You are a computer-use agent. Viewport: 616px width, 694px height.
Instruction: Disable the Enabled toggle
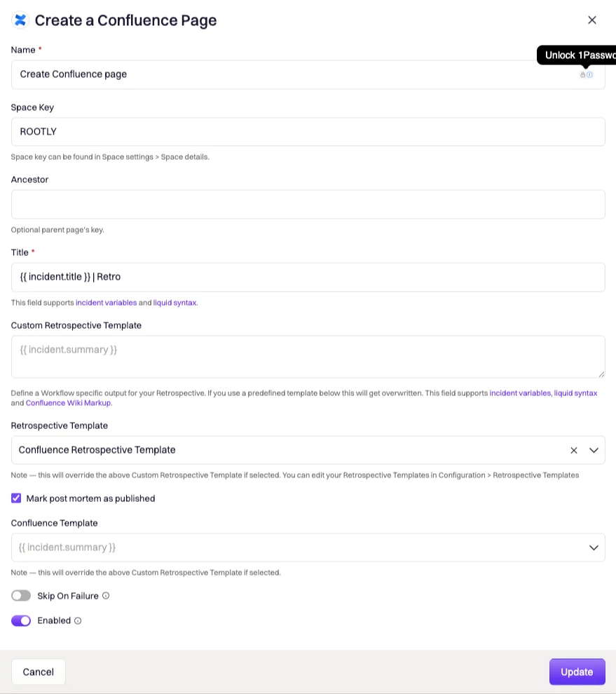(x=21, y=620)
